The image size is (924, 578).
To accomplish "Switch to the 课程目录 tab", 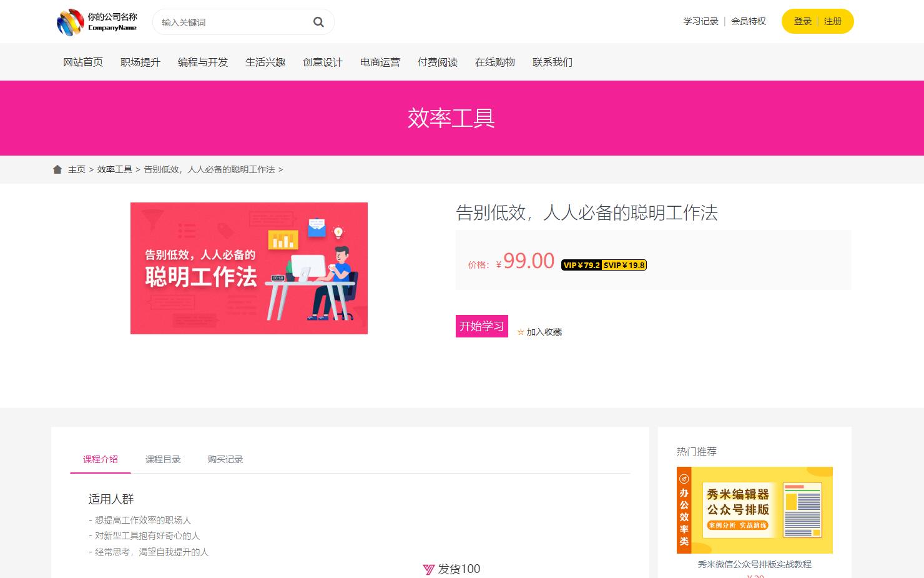I will [163, 459].
